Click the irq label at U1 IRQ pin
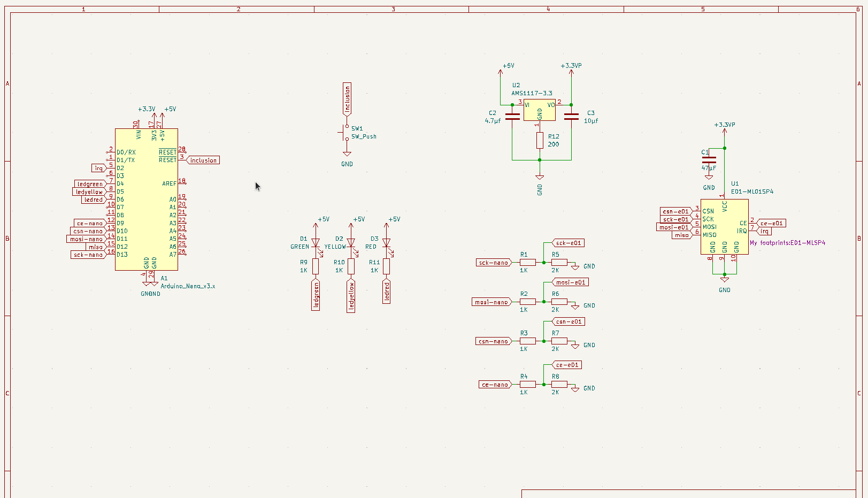 point(764,231)
